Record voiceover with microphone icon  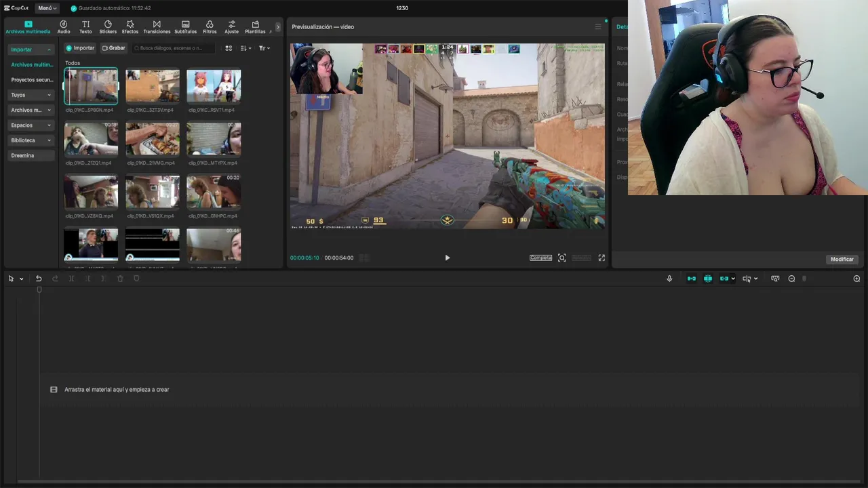[669, 279]
